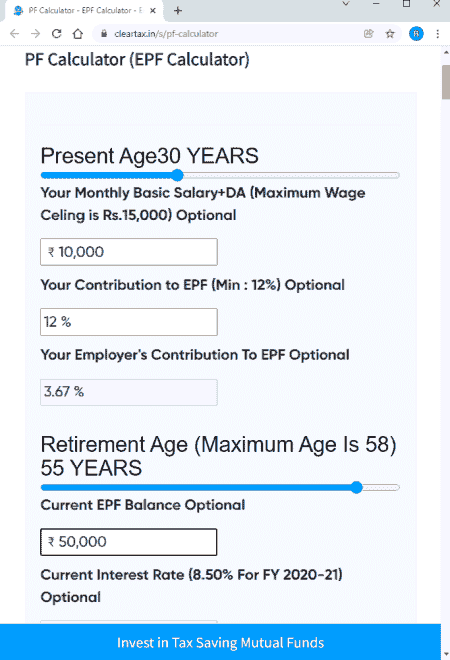
Task: Click the browser forward arrow
Action: point(36,34)
